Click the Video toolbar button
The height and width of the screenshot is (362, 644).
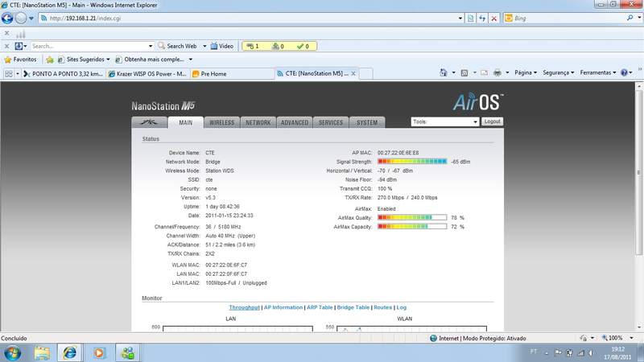[x=222, y=46]
